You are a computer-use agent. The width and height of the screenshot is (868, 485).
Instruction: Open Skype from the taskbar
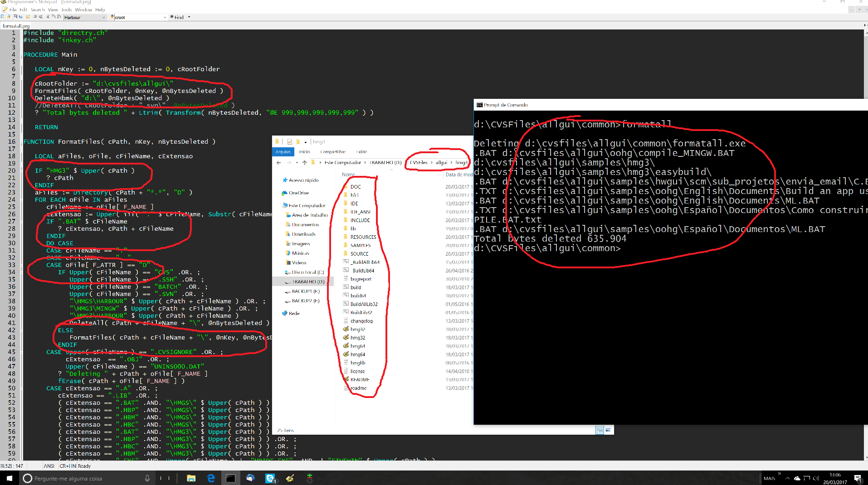[270, 478]
